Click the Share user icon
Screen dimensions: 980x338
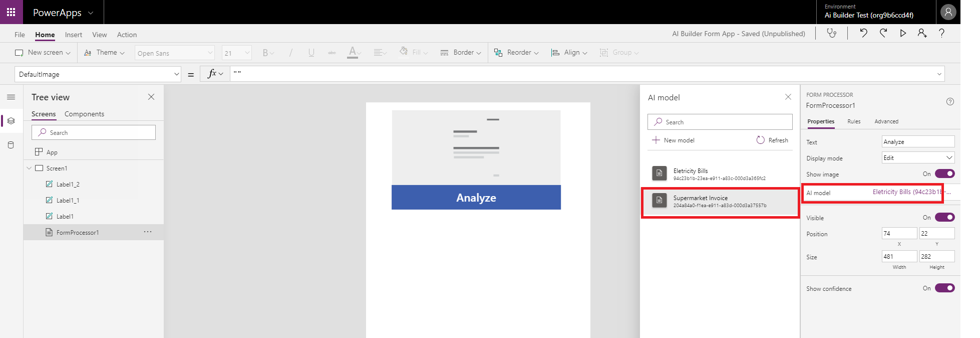tap(922, 34)
